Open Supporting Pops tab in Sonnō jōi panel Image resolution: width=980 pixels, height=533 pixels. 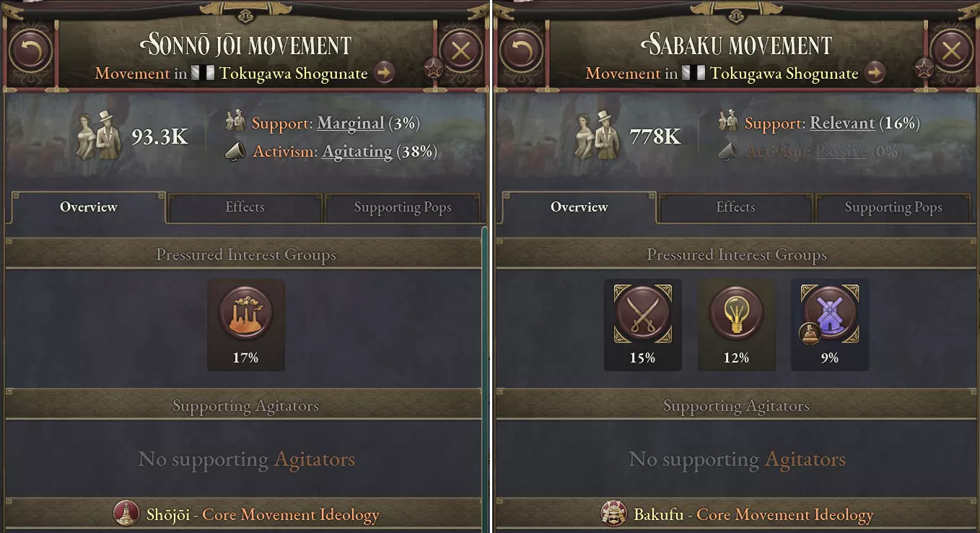coord(403,208)
